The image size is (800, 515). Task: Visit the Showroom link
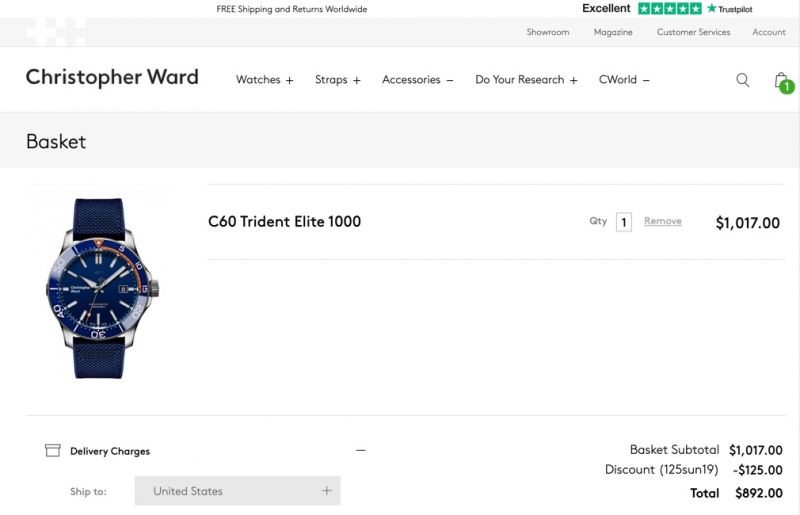pos(547,32)
